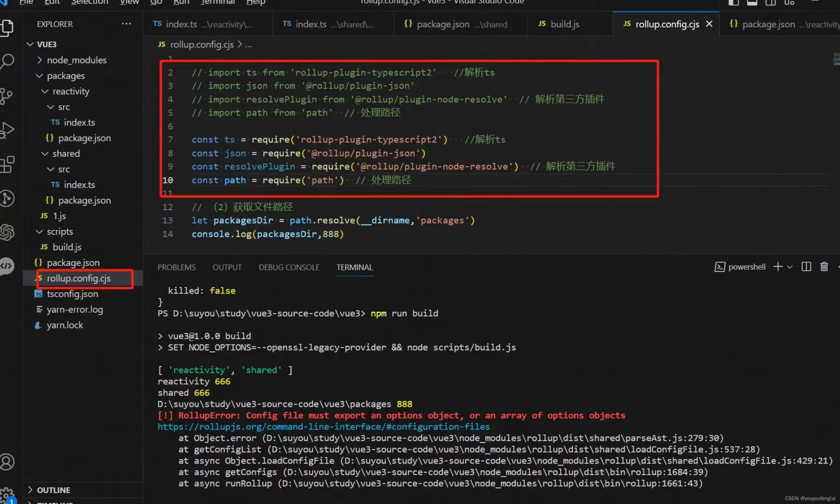Open the Selection menu
The height and width of the screenshot is (504, 840).
tap(90, 2)
